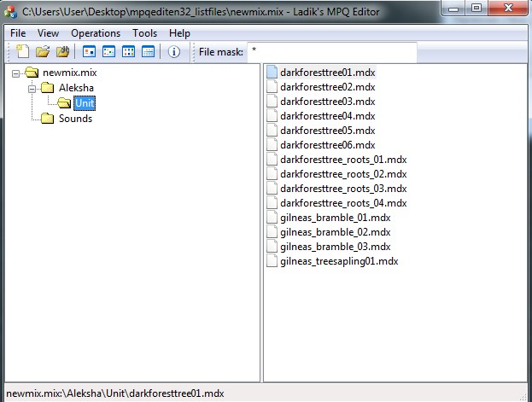Screen dimensions: 532x402
Task: Click the Aleksha folder icon
Action: coord(48,88)
